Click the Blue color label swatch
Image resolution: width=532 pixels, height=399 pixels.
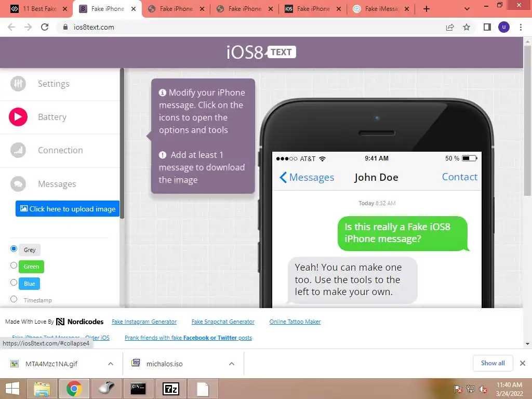click(x=29, y=283)
